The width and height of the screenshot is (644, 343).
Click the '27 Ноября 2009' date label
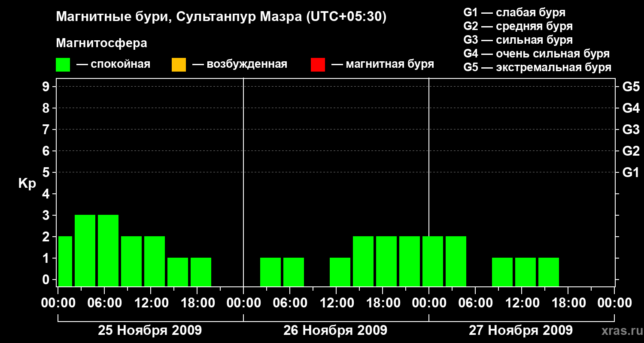click(521, 330)
